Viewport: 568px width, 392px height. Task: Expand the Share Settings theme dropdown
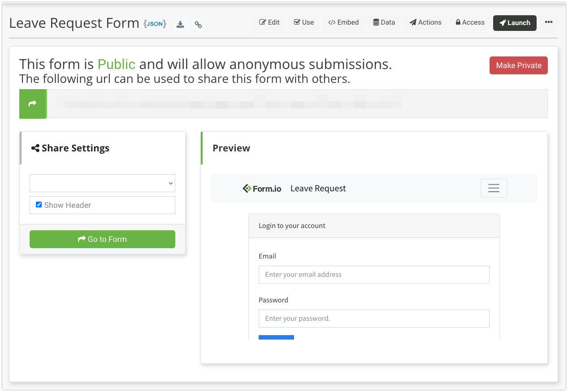[x=102, y=183]
